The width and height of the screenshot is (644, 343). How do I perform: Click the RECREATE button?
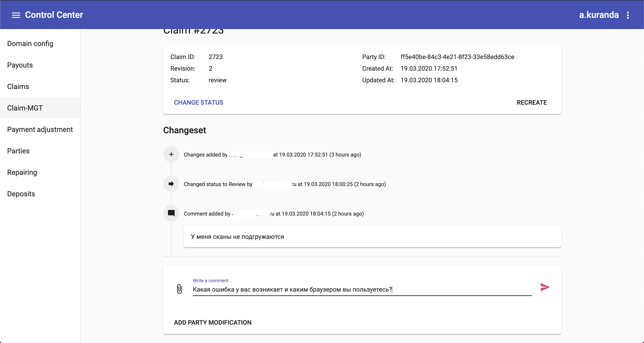[x=532, y=102]
